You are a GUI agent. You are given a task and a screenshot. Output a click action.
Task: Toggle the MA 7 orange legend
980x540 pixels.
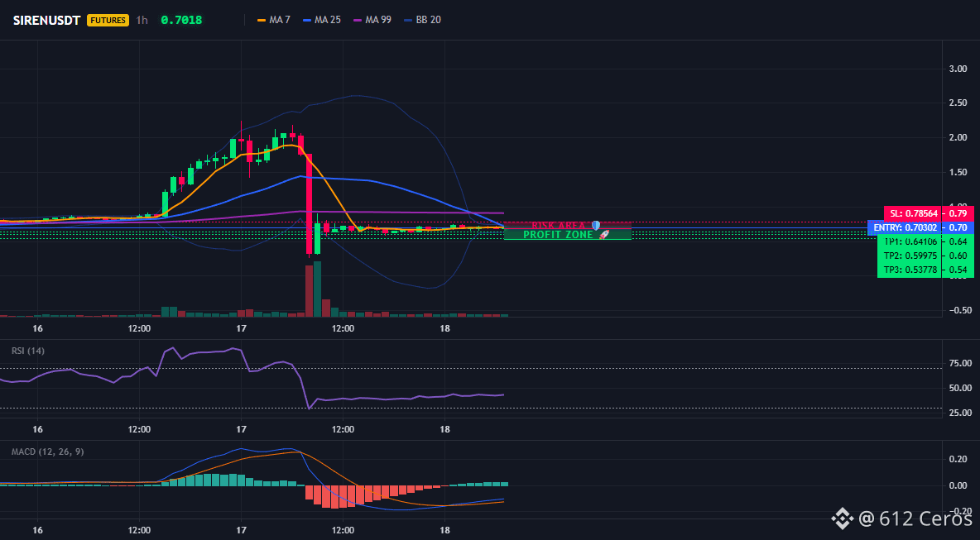click(x=273, y=20)
